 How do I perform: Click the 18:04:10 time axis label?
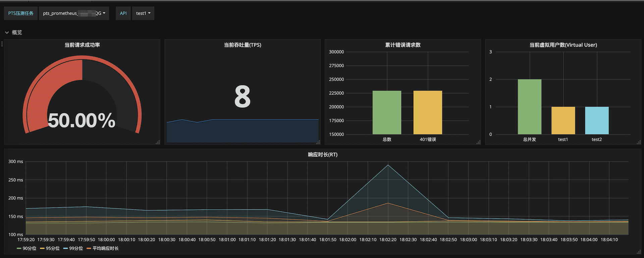pos(609,240)
